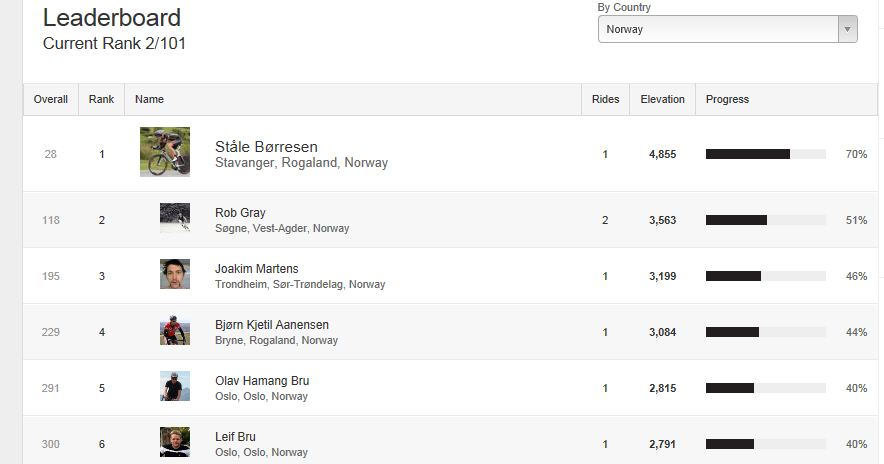Visit Joakim Martens' athlete page
Screen dimensions: 884x464
click(x=257, y=268)
